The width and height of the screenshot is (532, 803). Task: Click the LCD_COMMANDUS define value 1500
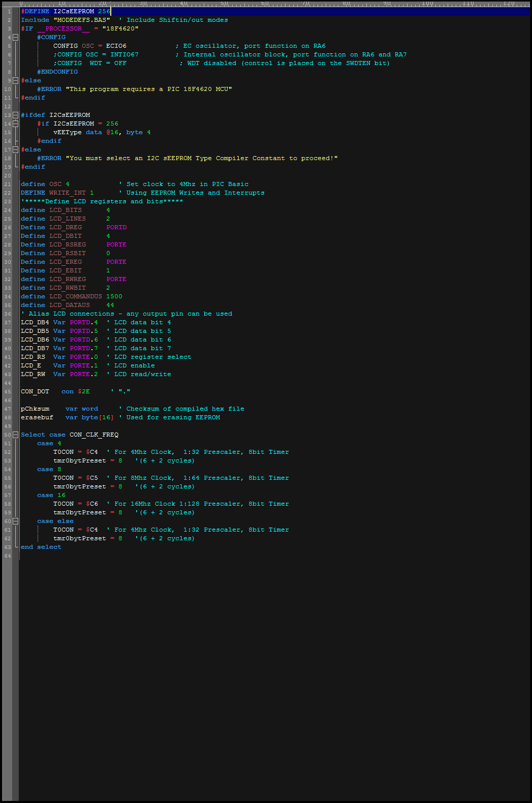pyautogui.click(x=114, y=296)
